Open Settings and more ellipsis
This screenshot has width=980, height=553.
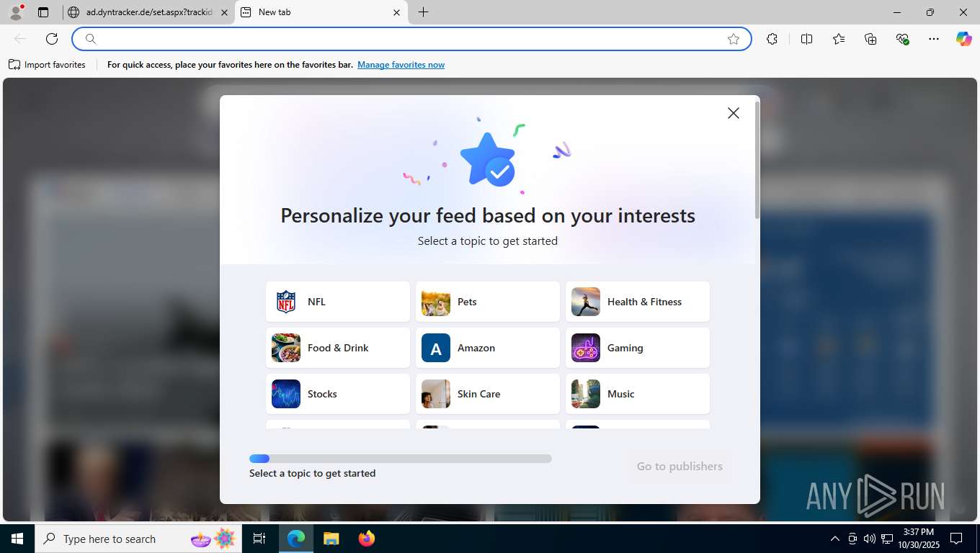click(x=934, y=39)
